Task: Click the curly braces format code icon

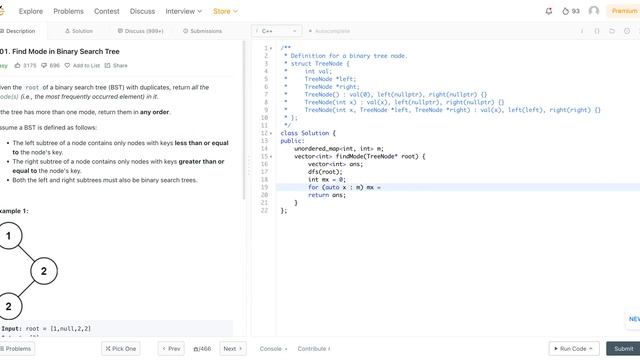Action: [x=597, y=31]
